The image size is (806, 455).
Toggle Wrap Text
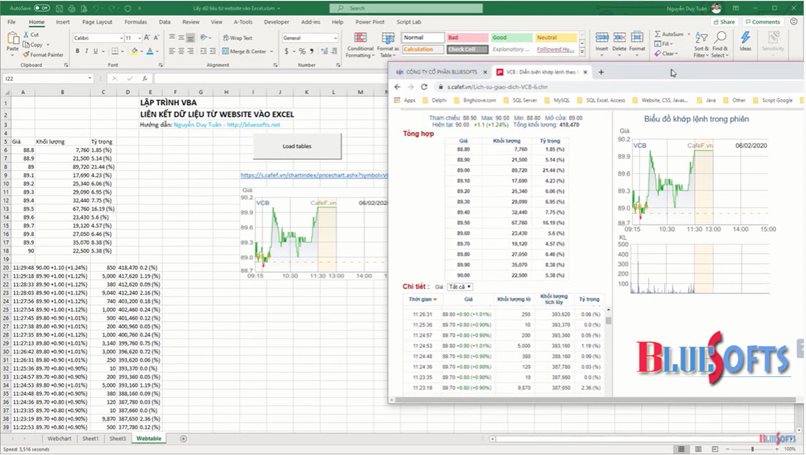click(237, 38)
